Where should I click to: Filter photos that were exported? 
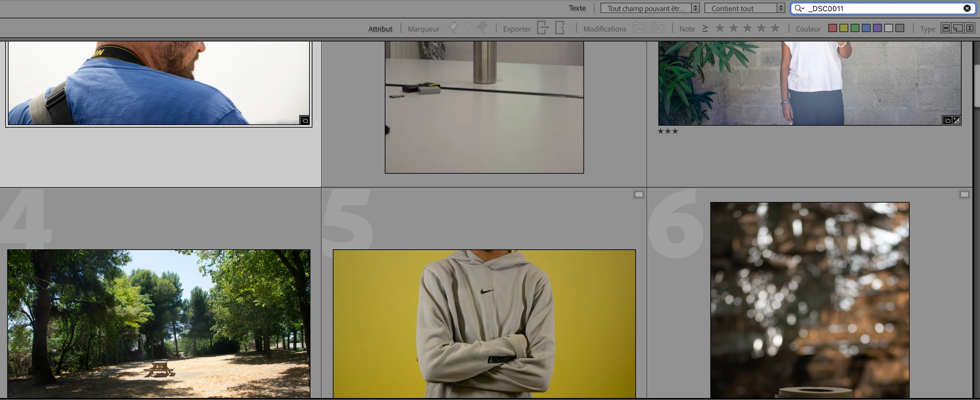[x=543, y=28]
